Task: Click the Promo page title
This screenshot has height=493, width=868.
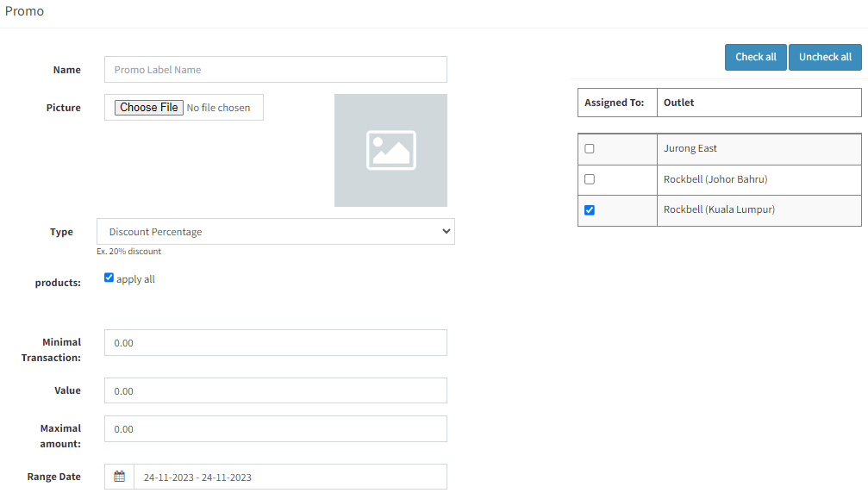Action: click(24, 11)
